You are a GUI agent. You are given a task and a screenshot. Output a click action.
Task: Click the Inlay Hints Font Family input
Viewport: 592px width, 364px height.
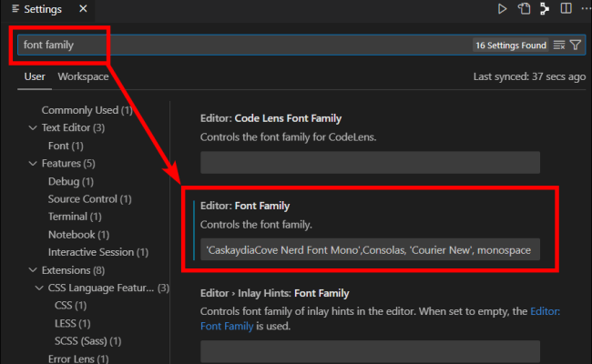point(370,351)
